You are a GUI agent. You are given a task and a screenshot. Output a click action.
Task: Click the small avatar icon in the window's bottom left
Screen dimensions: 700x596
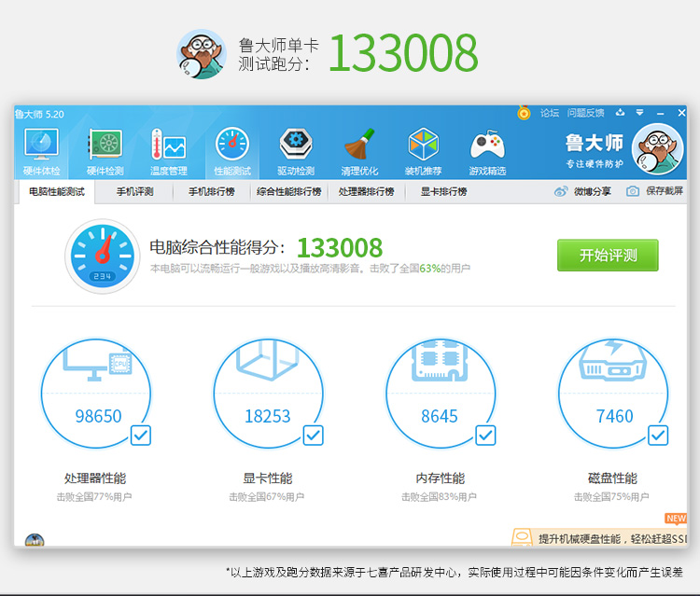coord(35,540)
